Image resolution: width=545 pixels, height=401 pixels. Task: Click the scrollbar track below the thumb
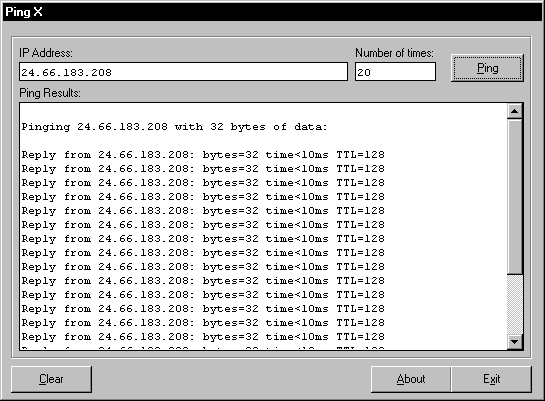514,304
